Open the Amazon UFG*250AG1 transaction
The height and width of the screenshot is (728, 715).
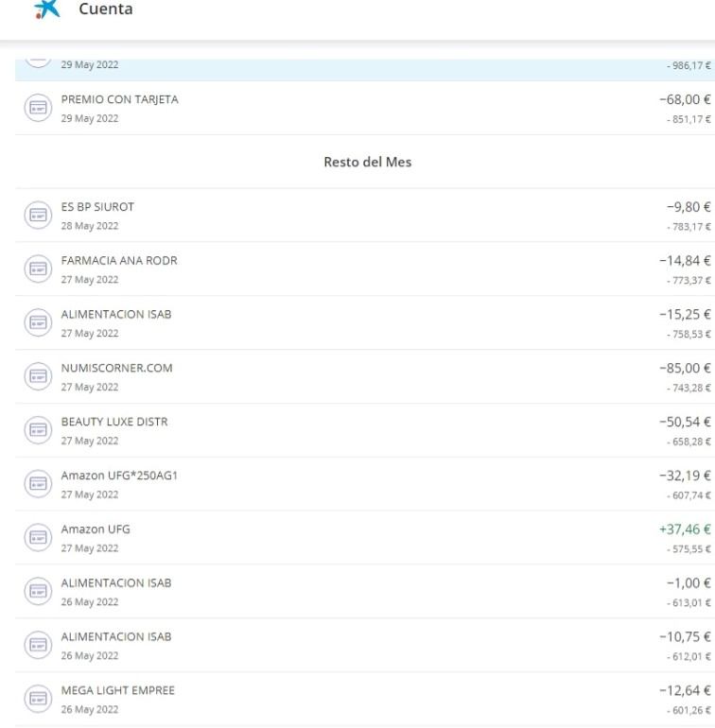point(119,477)
